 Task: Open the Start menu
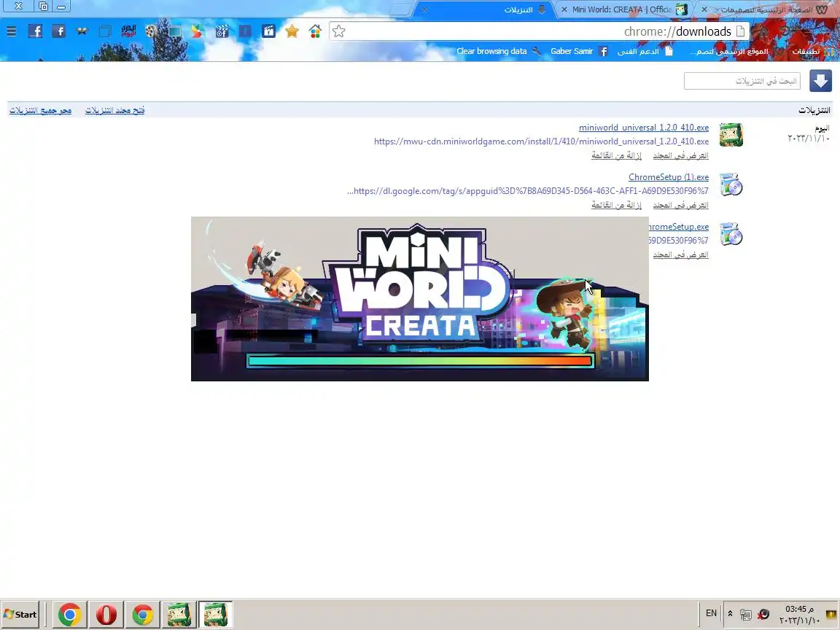pos(20,615)
